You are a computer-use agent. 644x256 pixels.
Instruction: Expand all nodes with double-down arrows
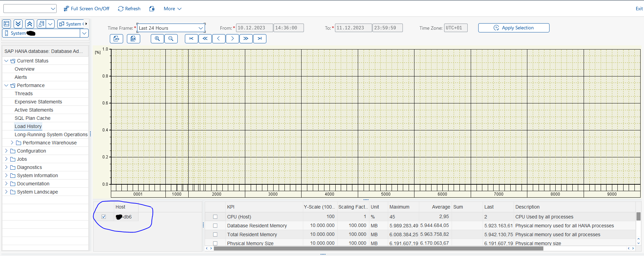18,24
